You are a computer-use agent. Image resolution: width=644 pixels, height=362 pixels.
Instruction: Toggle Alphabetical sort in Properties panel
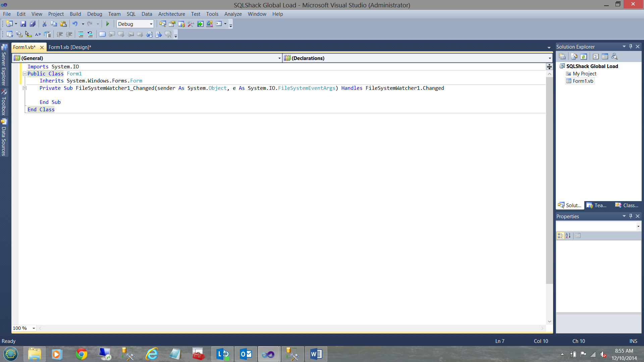coord(568,236)
